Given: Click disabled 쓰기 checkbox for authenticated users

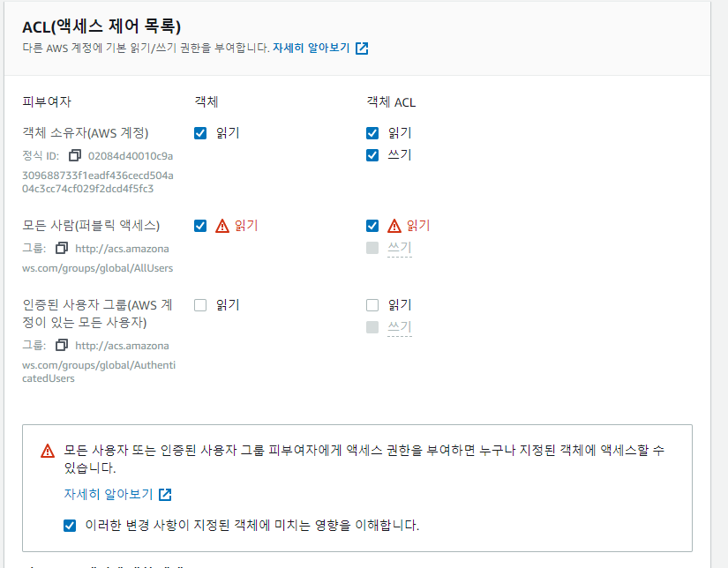Looking at the screenshot, I should tap(372, 327).
